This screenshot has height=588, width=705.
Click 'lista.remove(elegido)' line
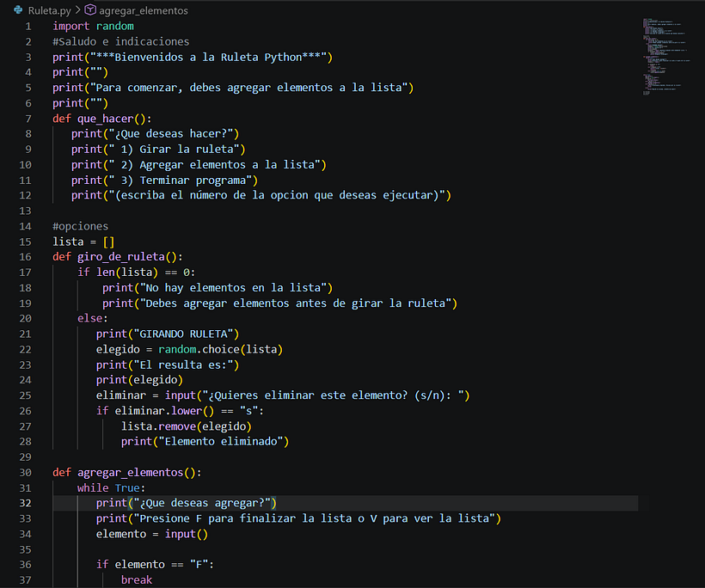(x=187, y=426)
